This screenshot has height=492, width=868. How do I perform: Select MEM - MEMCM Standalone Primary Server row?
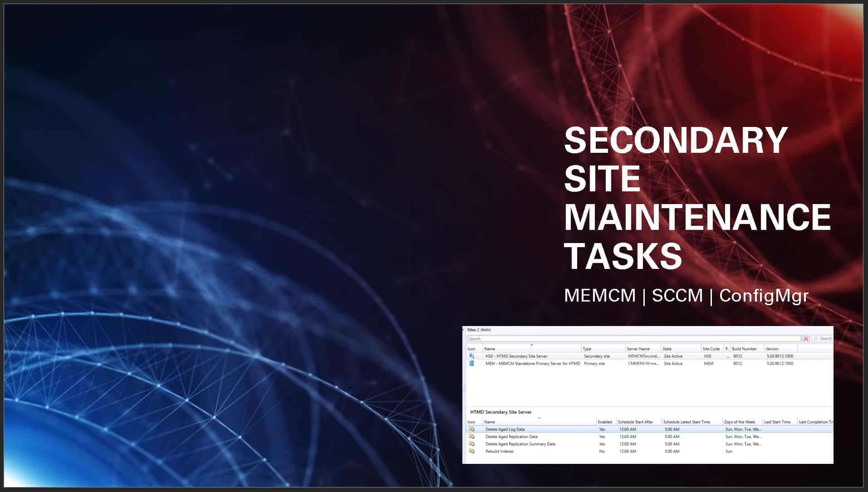click(x=650, y=363)
